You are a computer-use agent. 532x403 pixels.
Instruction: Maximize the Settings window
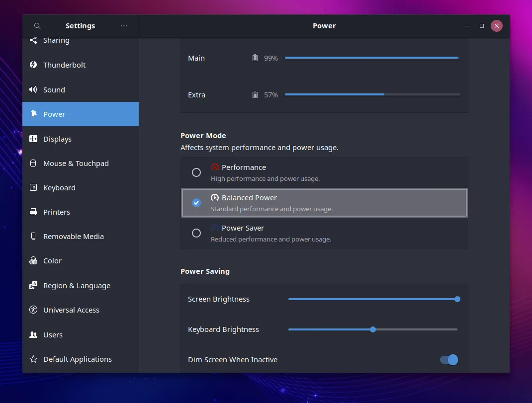[481, 26]
